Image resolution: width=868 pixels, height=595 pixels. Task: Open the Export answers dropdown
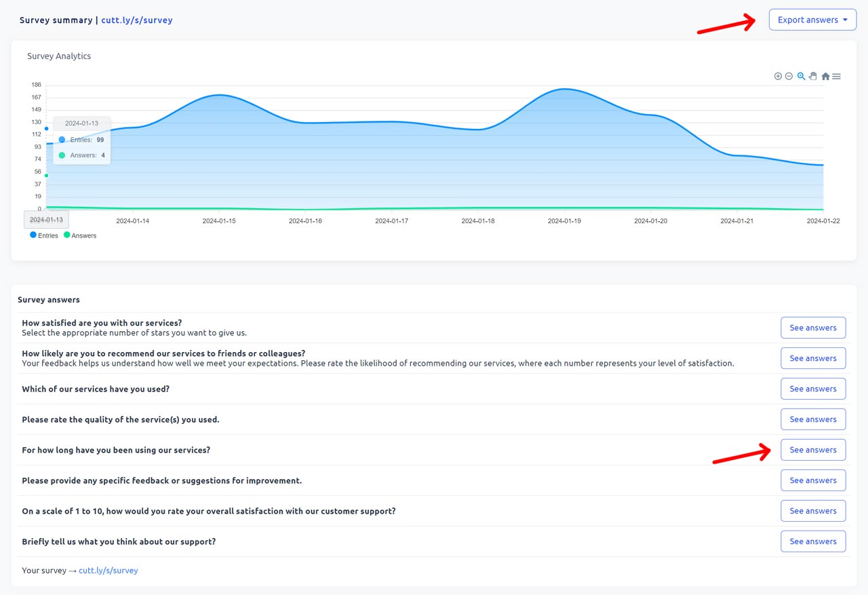[812, 20]
